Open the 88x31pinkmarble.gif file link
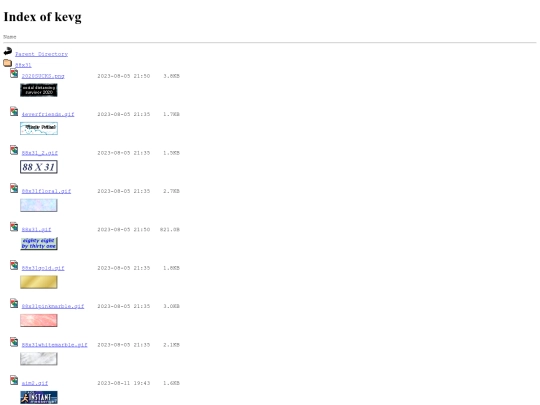Image resolution: width=540 pixels, height=405 pixels. tap(53, 306)
